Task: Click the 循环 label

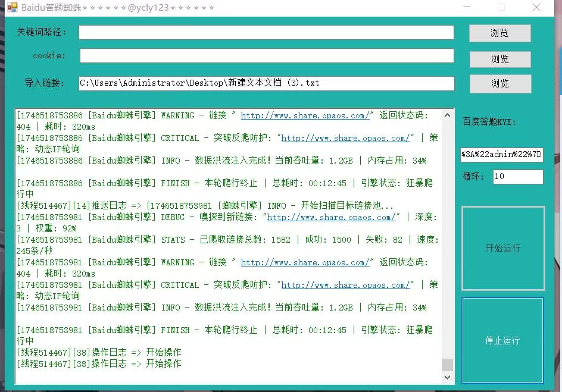Action: point(473,176)
